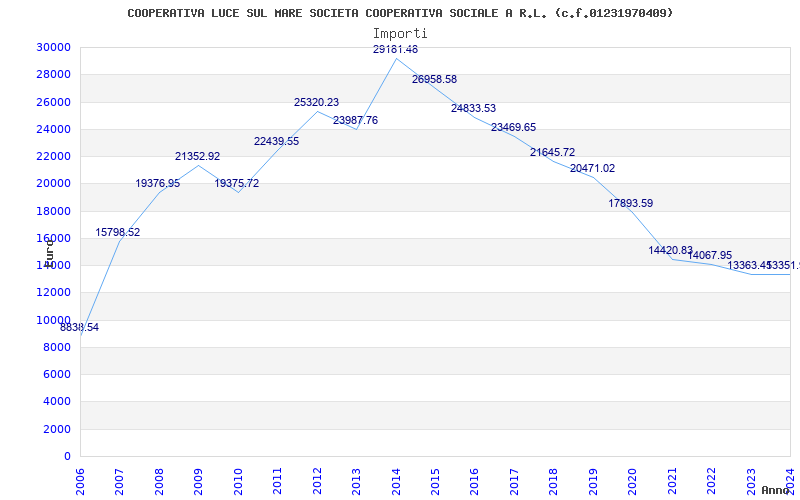This screenshot has width=800, height=500.
Task: Click the data label 26958.58
Action: coord(435,79)
